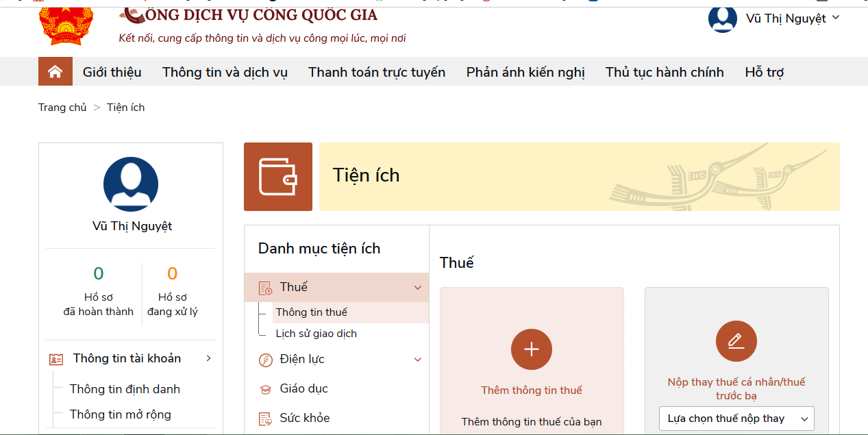868x435 pixels.
Task: Expand Thông tin tài khoản section arrow
Action: (208, 358)
